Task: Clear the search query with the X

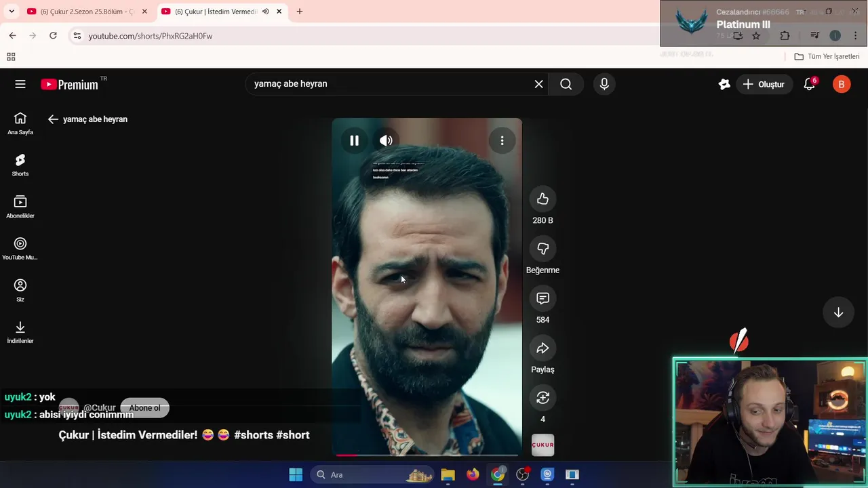Action: pyautogui.click(x=538, y=84)
